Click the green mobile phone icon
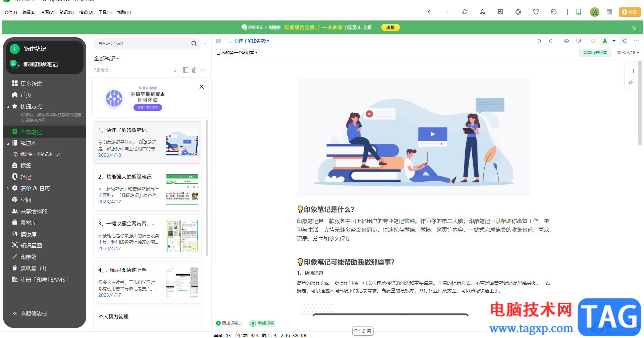The image size is (644, 338). coord(578,12)
